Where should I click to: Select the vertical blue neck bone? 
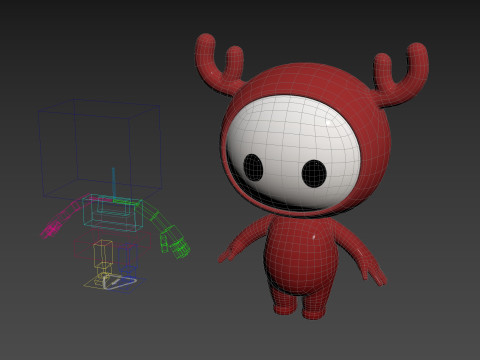pyautogui.click(x=113, y=184)
